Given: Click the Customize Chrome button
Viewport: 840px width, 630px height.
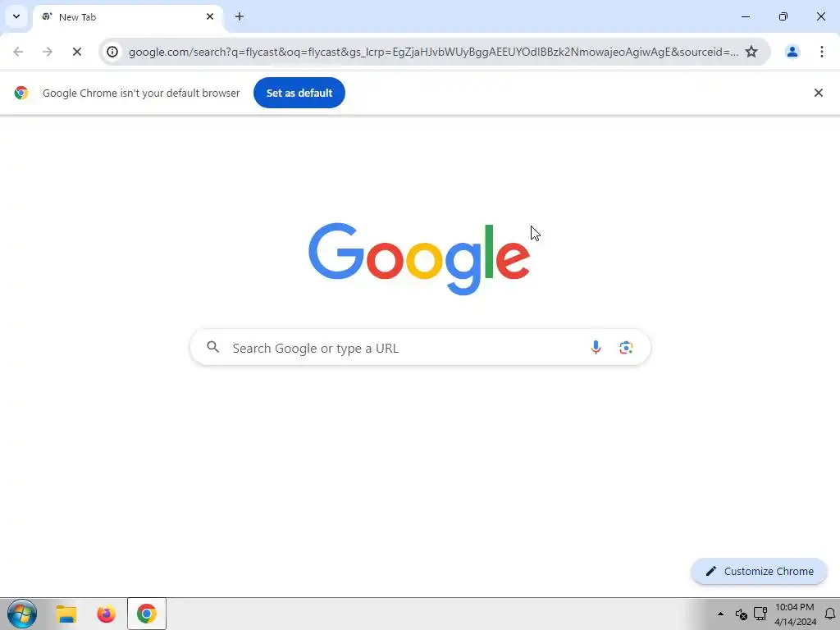Looking at the screenshot, I should point(759,571).
